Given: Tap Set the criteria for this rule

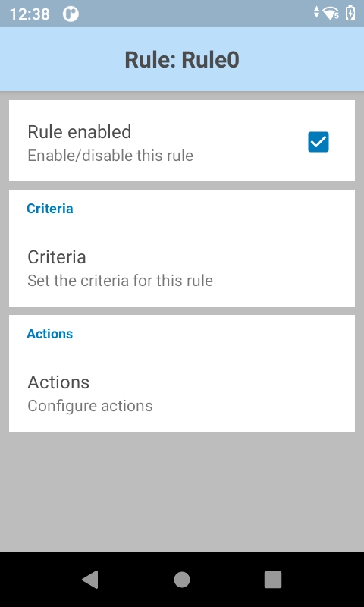Looking at the screenshot, I should point(120,281).
